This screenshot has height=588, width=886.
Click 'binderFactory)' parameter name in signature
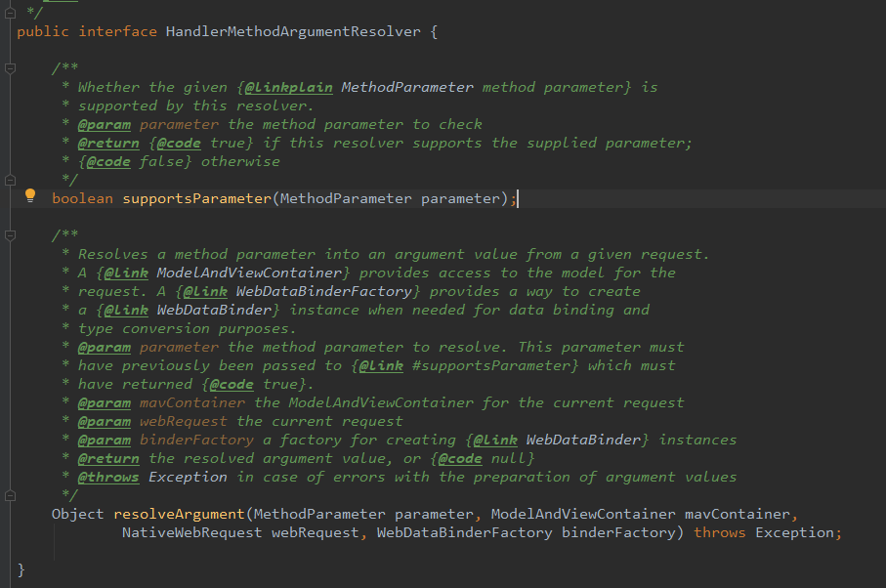[622, 532]
